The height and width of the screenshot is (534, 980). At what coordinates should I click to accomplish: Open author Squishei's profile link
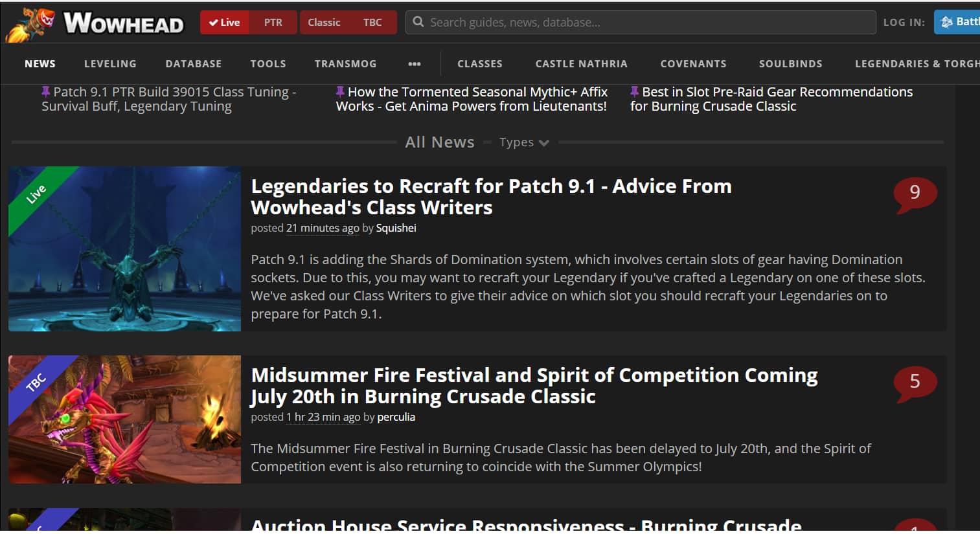[396, 228]
